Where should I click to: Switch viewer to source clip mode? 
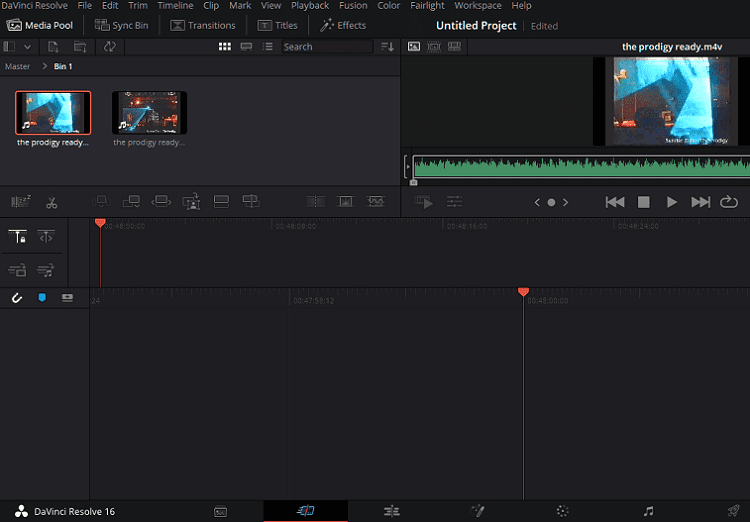point(414,46)
